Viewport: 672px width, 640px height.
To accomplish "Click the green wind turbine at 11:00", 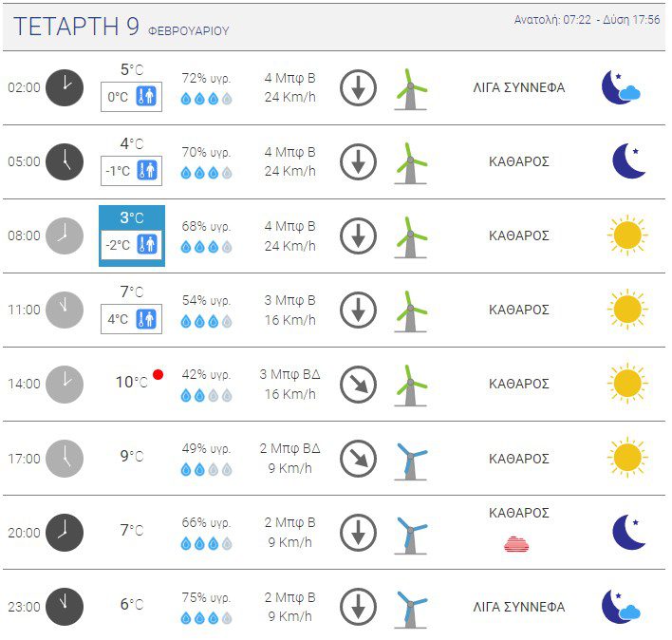I will pos(411,311).
